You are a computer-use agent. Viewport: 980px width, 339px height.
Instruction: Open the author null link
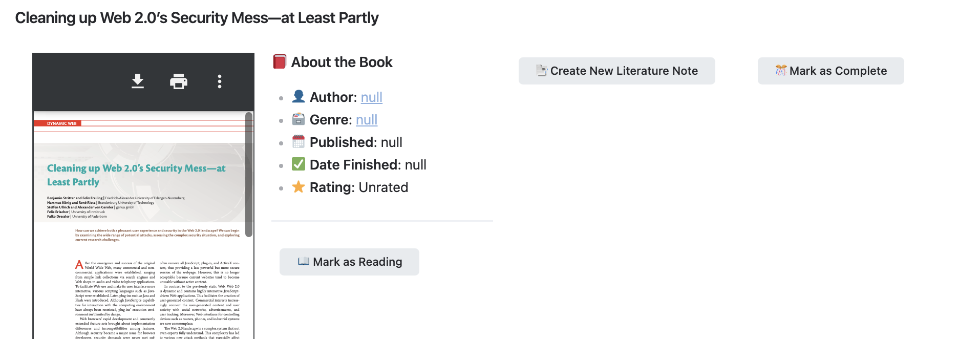click(371, 97)
